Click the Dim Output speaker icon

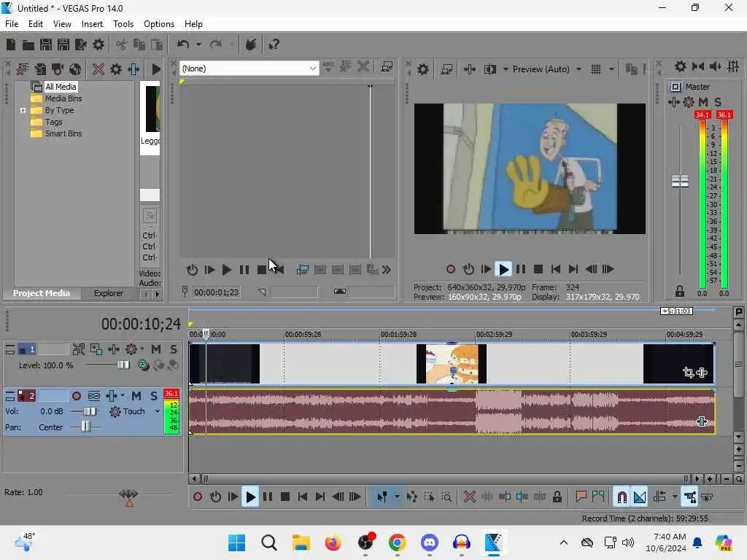coord(716,66)
